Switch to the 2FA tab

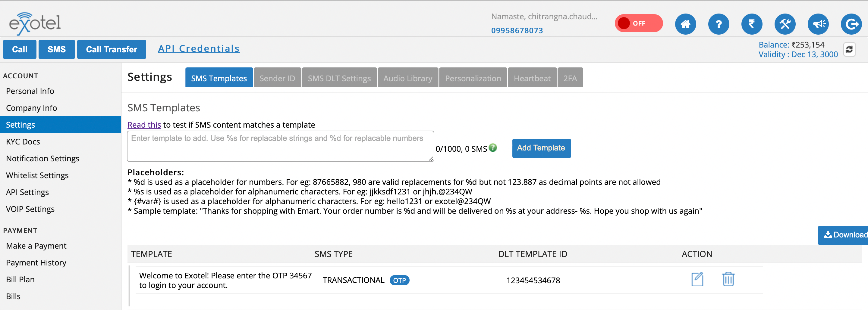570,78
